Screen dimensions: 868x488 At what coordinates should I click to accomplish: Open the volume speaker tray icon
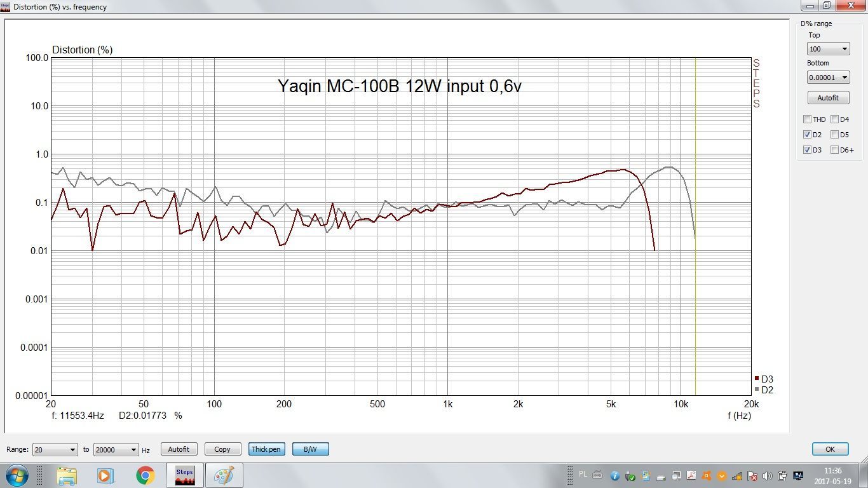click(768, 476)
